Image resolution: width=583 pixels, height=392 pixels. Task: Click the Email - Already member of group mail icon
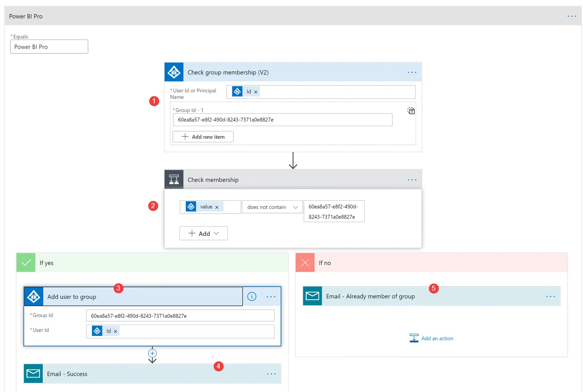[312, 296]
